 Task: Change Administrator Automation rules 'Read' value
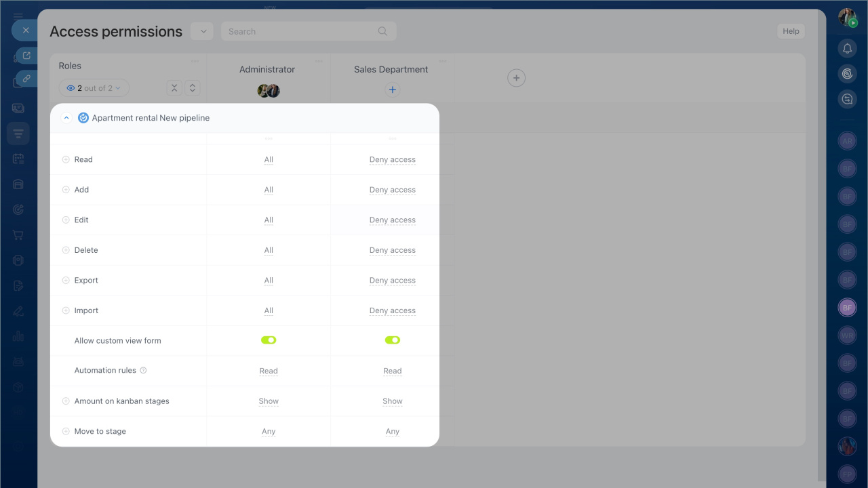pos(269,371)
